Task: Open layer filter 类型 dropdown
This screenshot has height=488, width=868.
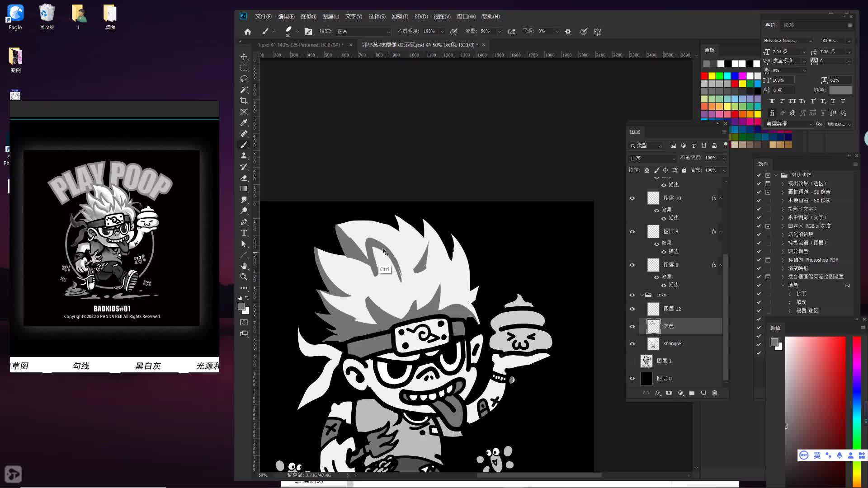Action: (646, 145)
